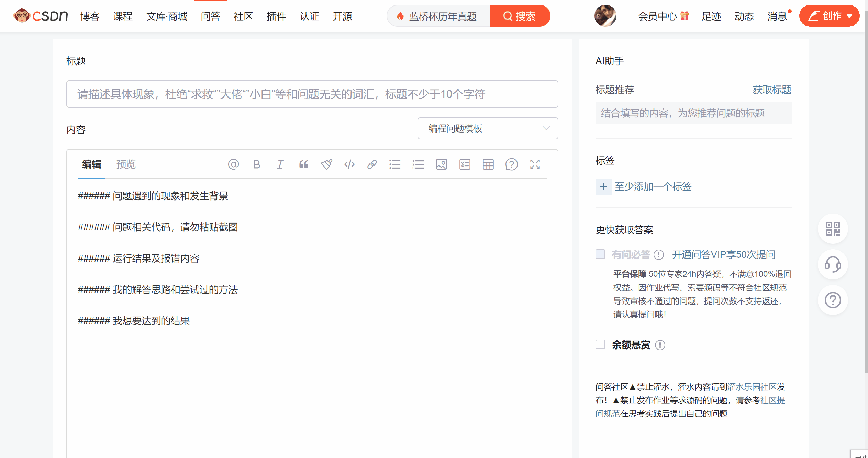The width and height of the screenshot is (868, 458).
Task: Expand the 创作 dropdown arrow
Action: pos(849,16)
